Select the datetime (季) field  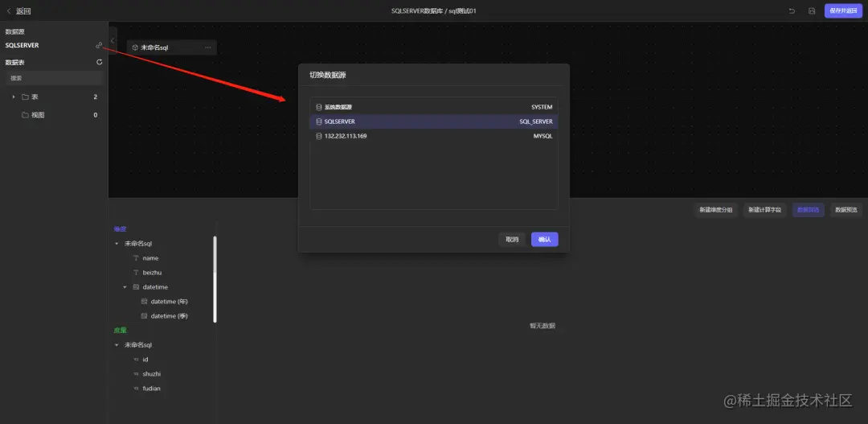170,316
